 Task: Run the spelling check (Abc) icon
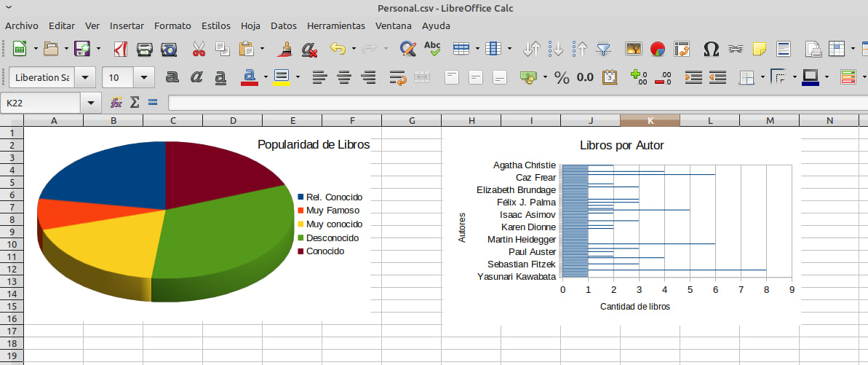[432, 50]
